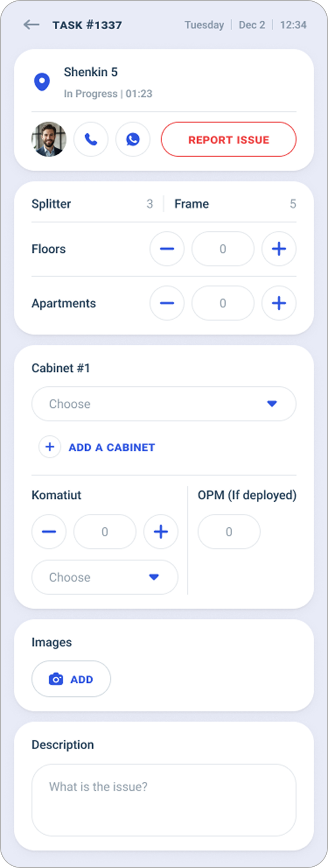Decrease Apartments count with the minus icon
The height and width of the screenshot is (868, 328).
[x=167, y=303]
